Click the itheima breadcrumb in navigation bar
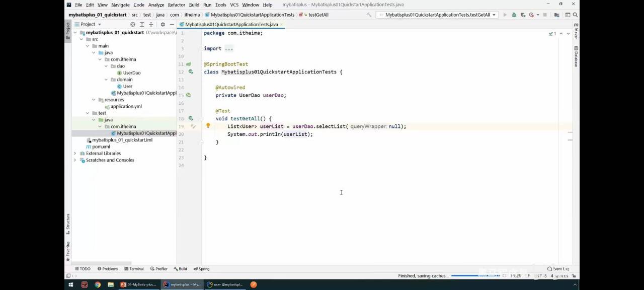This screenshot has width=644, height=290. tap(192, 15)
